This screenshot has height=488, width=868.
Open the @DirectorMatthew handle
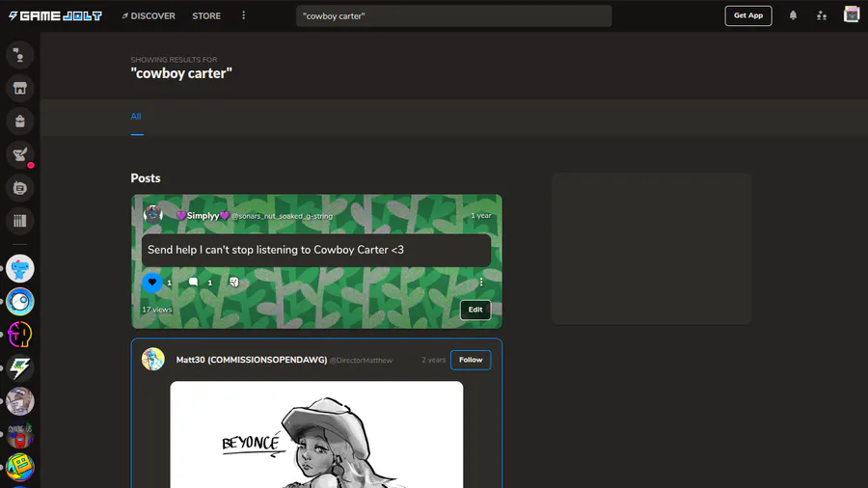(x=361, y=360)
